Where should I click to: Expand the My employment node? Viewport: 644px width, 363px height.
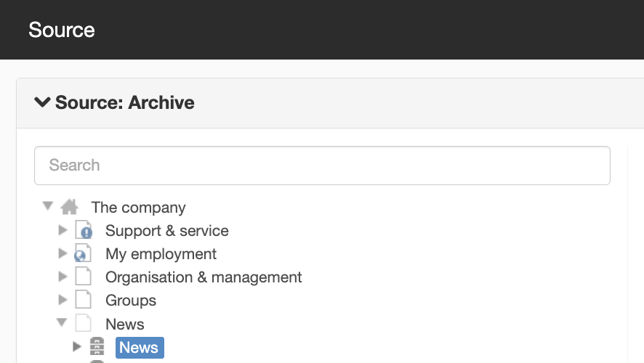tap(63, 253)
